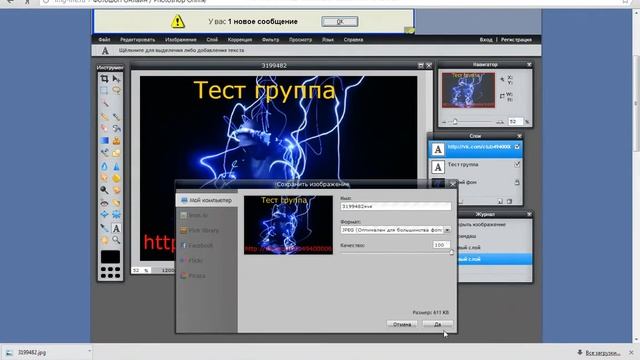Choose Мой компьютер save destination
640x360 pixels.
[207, 200]
